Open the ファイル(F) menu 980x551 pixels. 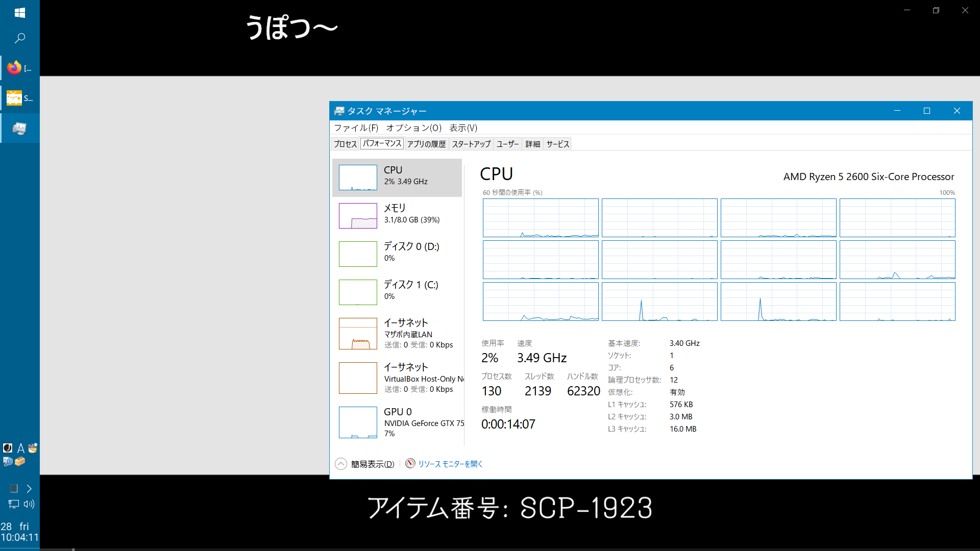[x=356, y=128]
